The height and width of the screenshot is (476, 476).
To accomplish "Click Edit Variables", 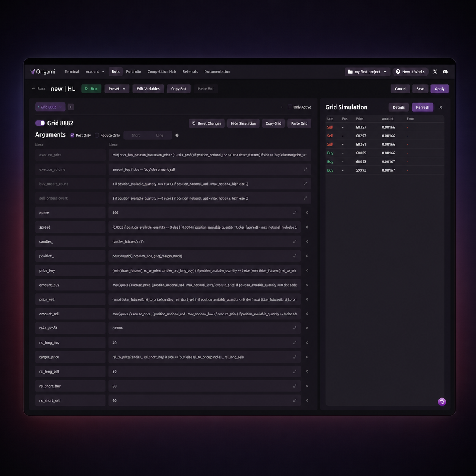I will 148,89.
